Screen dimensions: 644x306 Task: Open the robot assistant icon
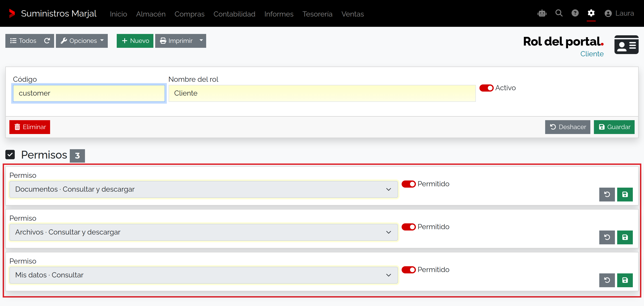pos(542,13)
